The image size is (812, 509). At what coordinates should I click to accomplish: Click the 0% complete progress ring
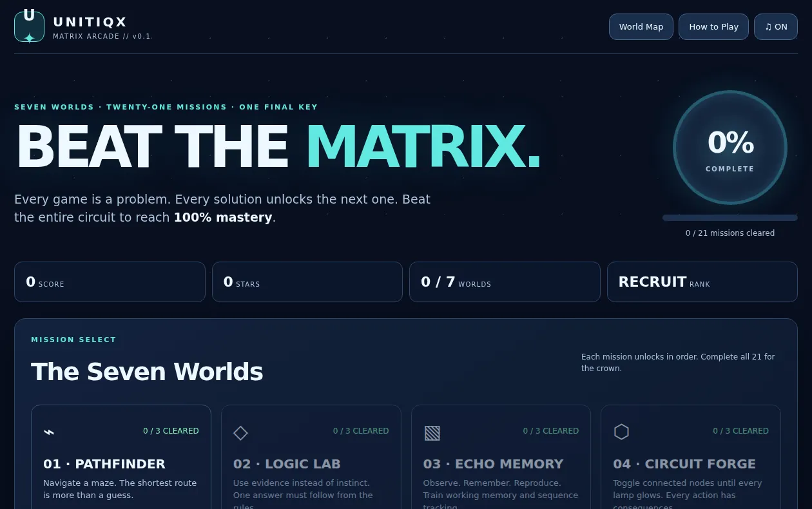tap(730, 148)
